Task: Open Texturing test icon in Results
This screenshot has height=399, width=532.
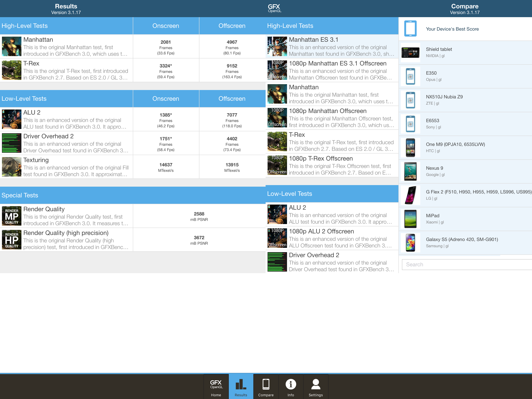Action: pyautogui.click(x=11, y=167)
